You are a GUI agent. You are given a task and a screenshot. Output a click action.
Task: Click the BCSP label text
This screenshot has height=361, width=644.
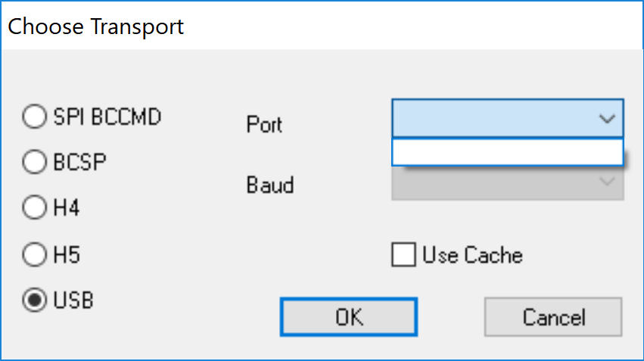click(79, 162)
